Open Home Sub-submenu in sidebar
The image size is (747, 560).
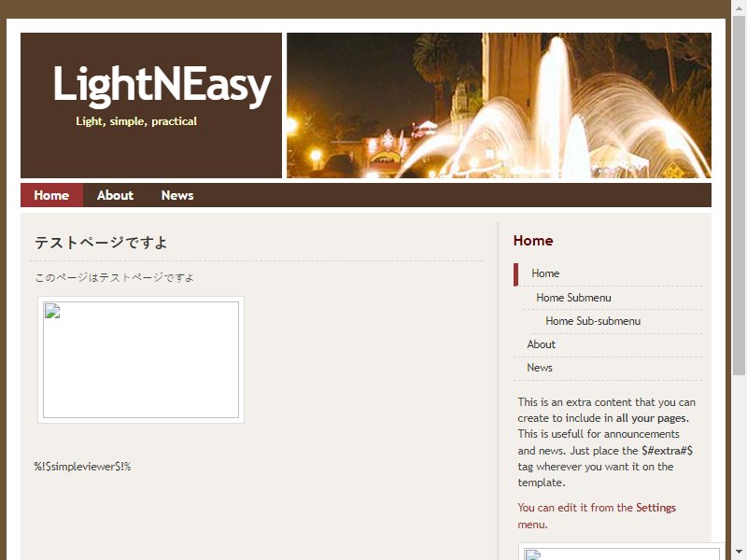point(593,321)
